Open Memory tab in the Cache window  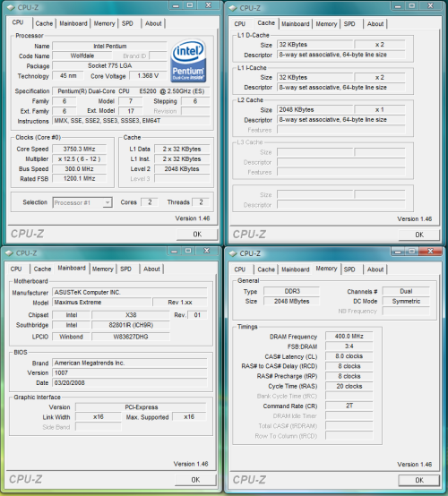[x=326, y=23]
